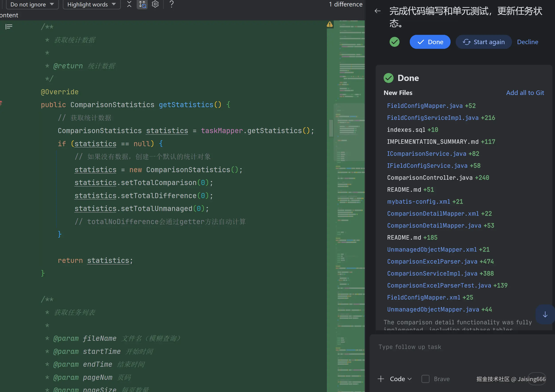This screenshot has height=392, width=555.
Task: Click the back arrow in task panel
Action: point(377,11)
